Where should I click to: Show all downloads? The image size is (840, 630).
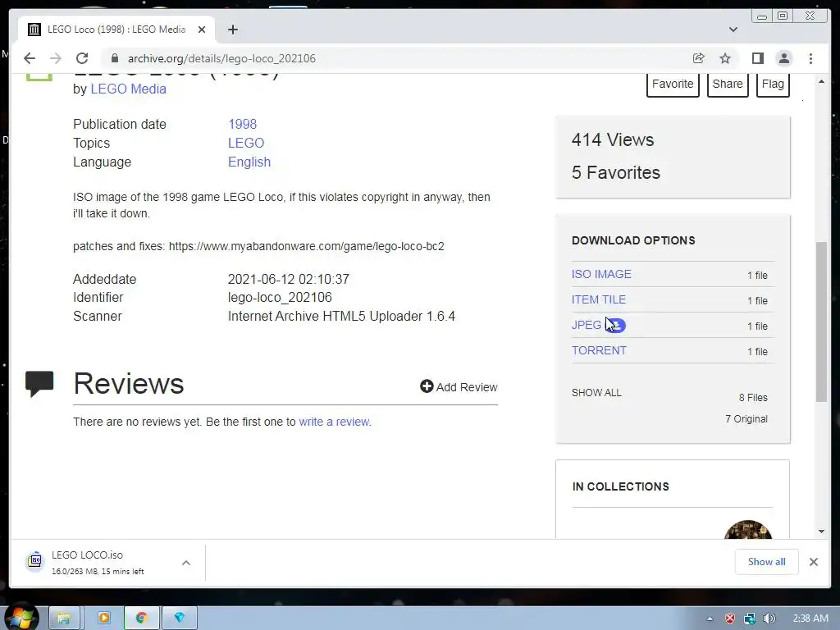point(767,561)
